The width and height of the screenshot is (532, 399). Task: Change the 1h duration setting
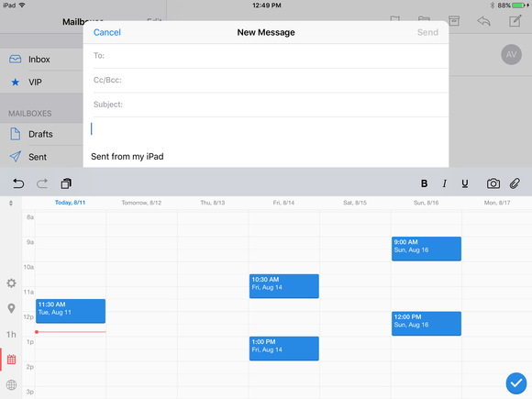tap(11, 335)
